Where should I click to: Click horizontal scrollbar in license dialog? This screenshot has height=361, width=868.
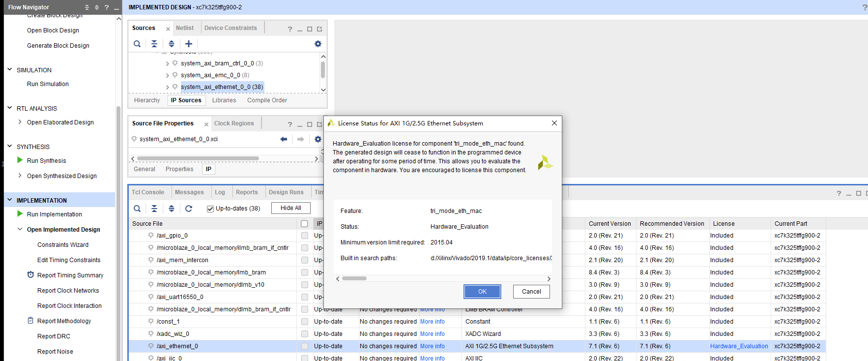click(354, 278)
